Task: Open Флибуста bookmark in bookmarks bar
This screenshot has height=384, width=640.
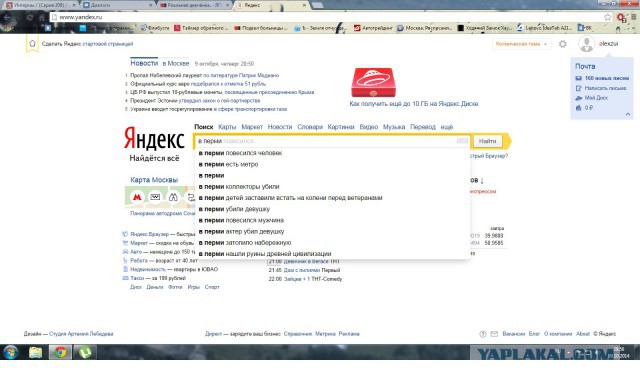Action: click(155, 28)
